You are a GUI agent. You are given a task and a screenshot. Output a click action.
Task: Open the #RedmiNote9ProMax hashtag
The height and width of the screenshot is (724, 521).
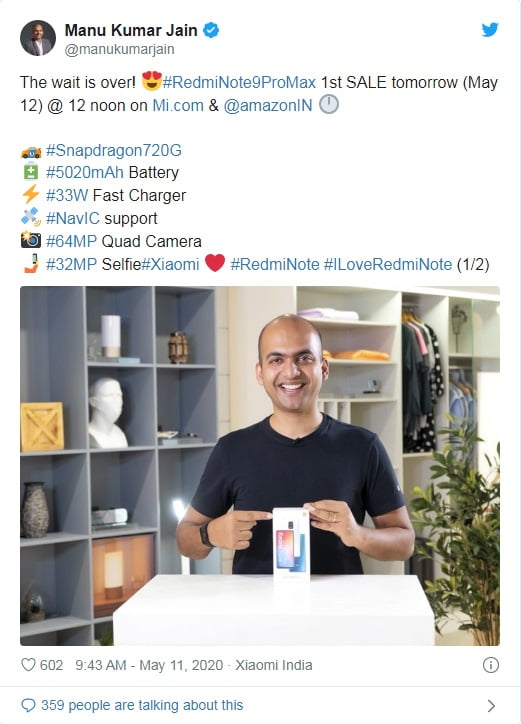pos(239,82)
